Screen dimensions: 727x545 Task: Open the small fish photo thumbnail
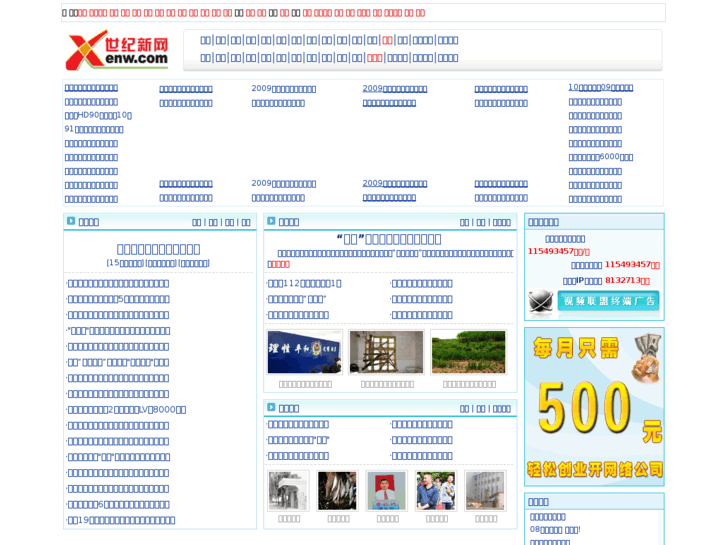(x=338, y=491)
